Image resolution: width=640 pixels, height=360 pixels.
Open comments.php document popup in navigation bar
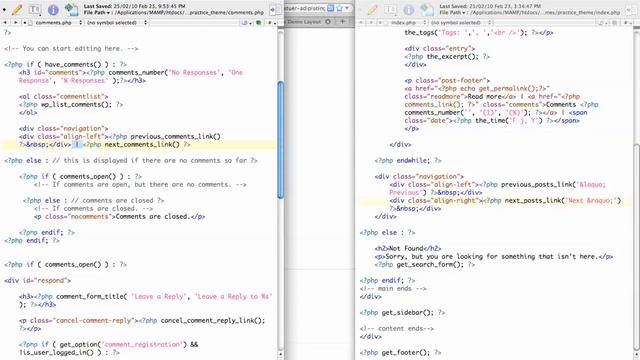52,22
